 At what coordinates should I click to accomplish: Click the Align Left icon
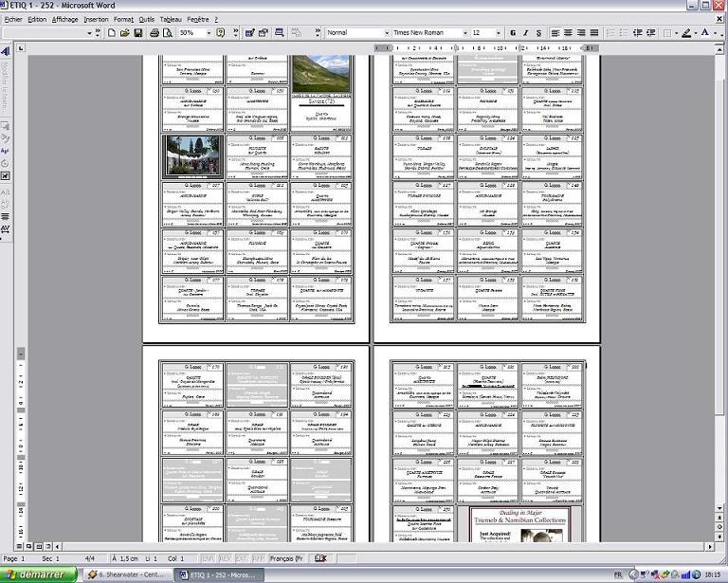pos(555,33)
